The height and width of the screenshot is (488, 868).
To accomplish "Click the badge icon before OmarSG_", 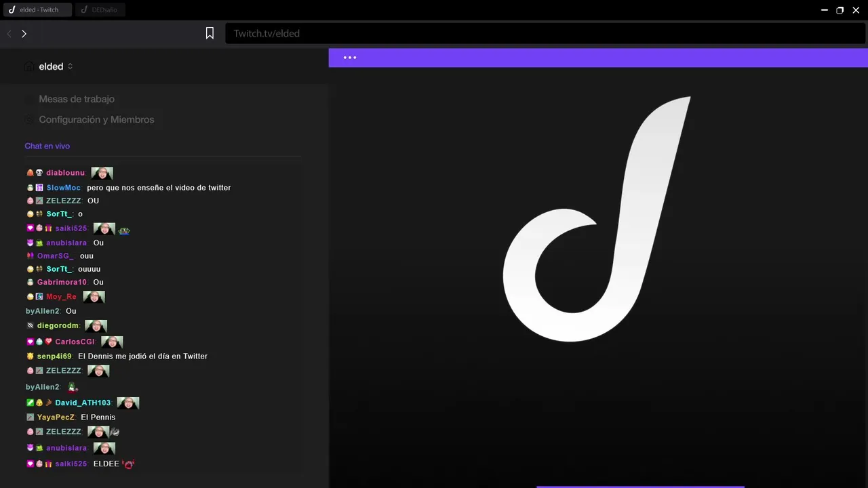I will [x=30, y=256].
